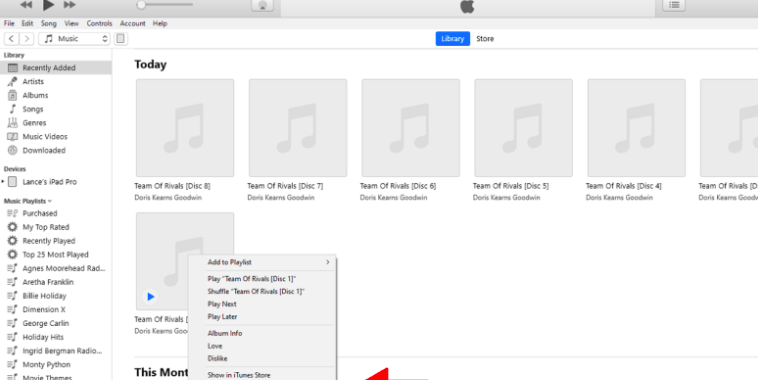Select the Team Of Rivals [Disc 7] album art
Screen dimensions: 758x380
pyautogui.click(x=298, y=128)
